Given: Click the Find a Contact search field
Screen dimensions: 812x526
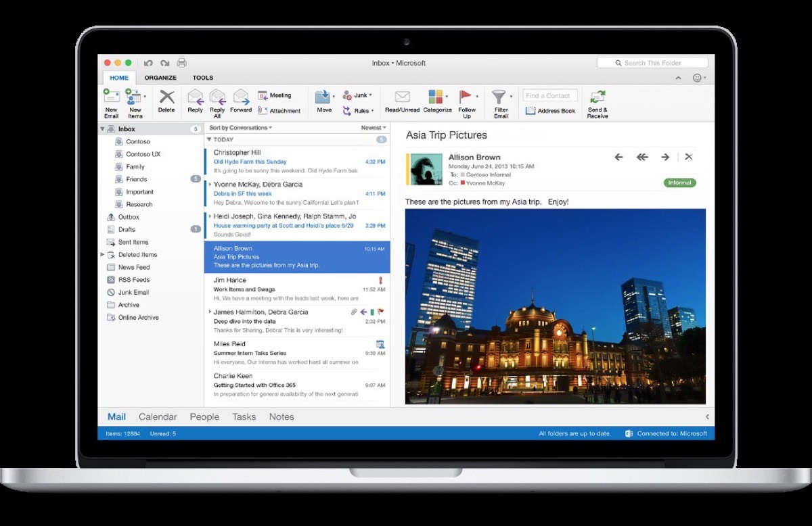Looking at the screenshot, I should coord(549,95).
